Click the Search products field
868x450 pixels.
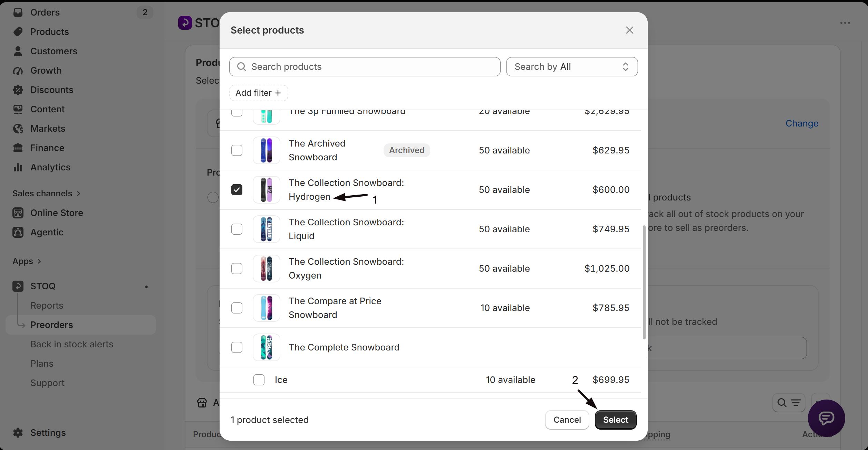point(365,67)
